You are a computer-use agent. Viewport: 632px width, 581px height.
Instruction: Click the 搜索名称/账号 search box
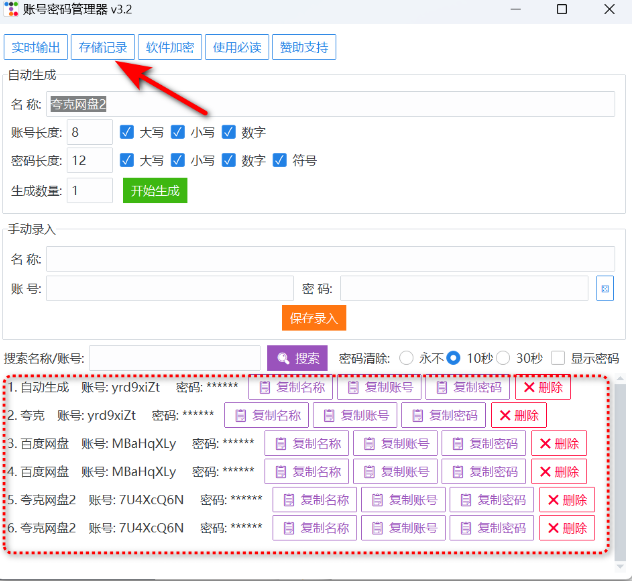175,358
